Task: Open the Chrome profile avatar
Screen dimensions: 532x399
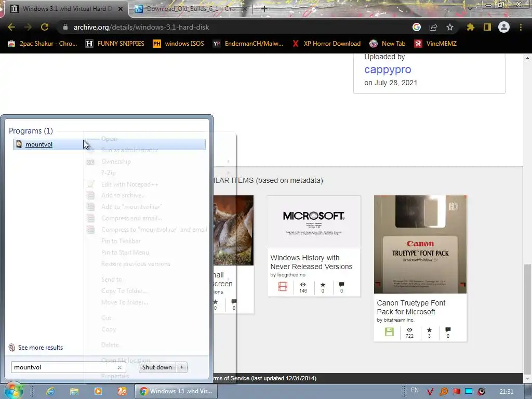Action: tap(504, 27)
